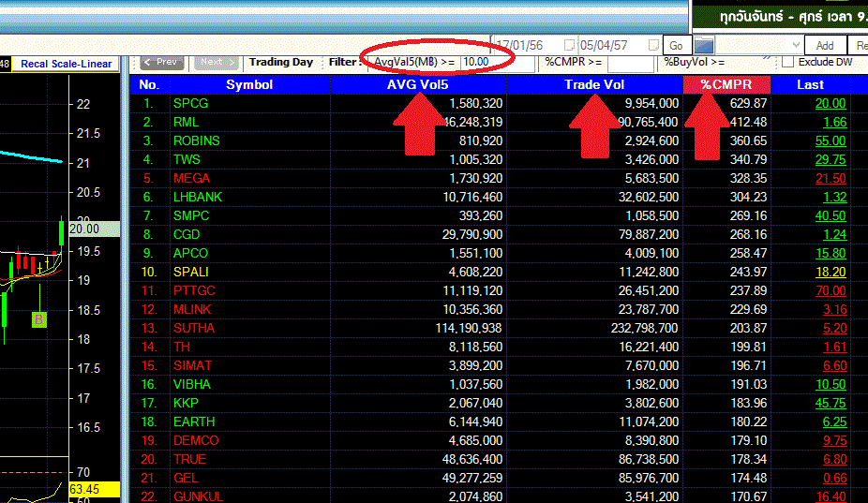The height and width of the screenshot is (503, 868).
Task: Open calendar picker for start date 17/01/56
Action: pos(569,45)
